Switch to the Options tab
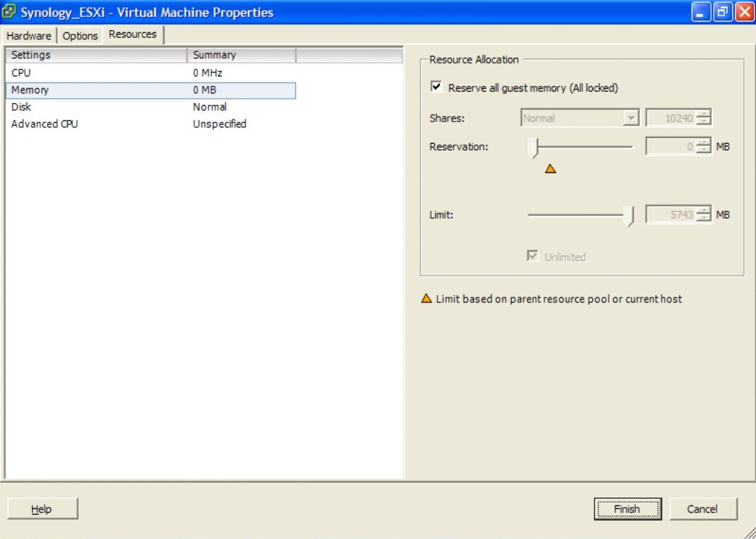The image size is (756, 539). coord(80,36)
